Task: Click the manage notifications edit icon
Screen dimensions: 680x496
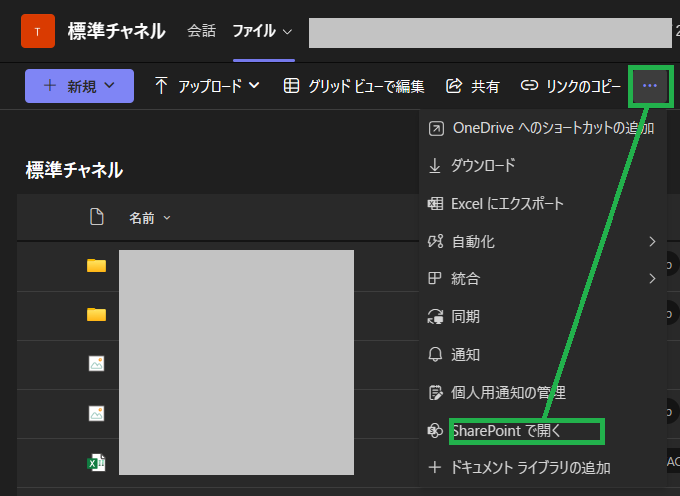Action: pyautogui.click(x=435, y=393)
